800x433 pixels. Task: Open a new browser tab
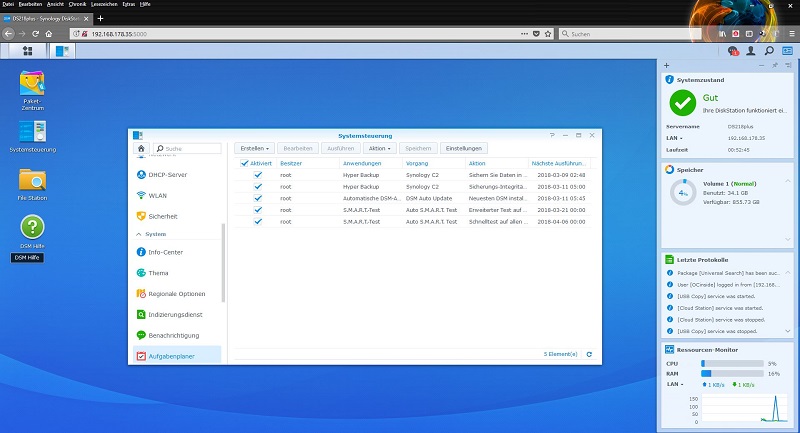(x=101, y=18)
